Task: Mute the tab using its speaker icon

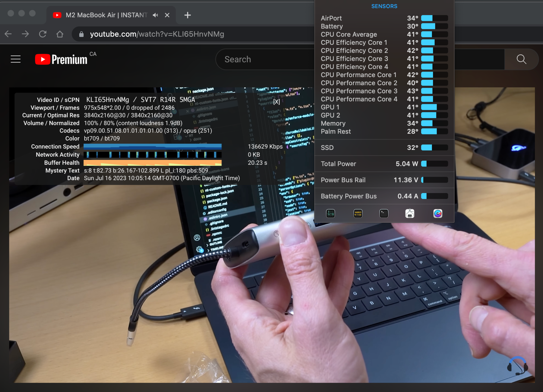Action: point(155,15)
